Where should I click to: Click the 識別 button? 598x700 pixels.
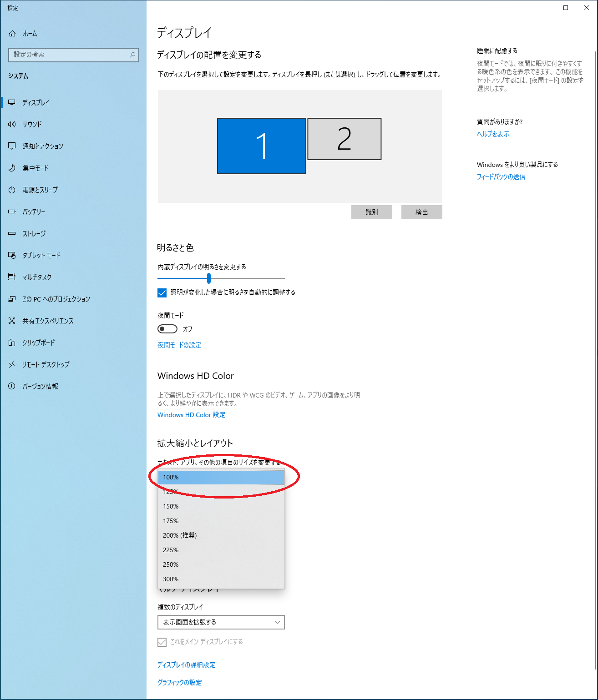point(372,212)
